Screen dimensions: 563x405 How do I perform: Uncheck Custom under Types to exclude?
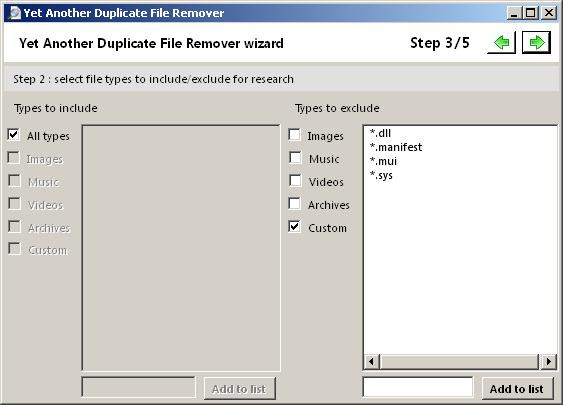click(294, 227)
